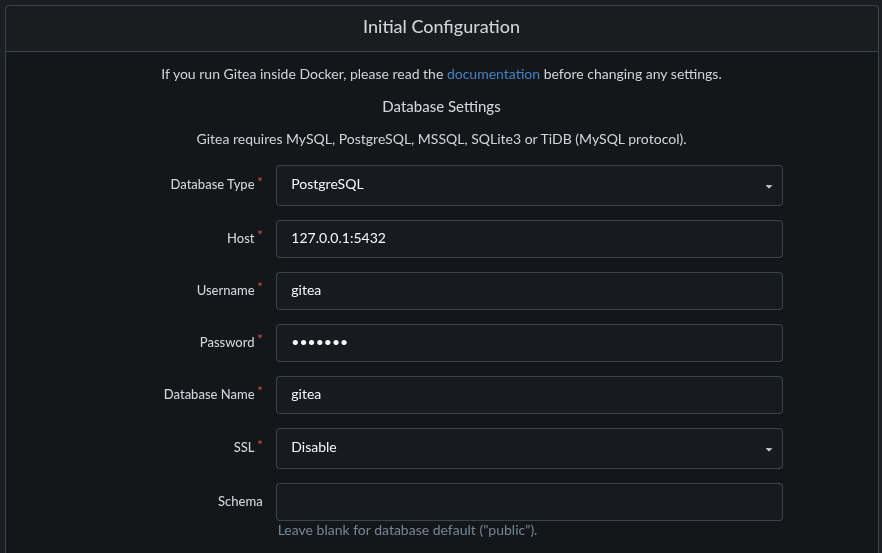Click the Database Settings section heading
This screenshot has height=553, width=882.
pos(441,107)
